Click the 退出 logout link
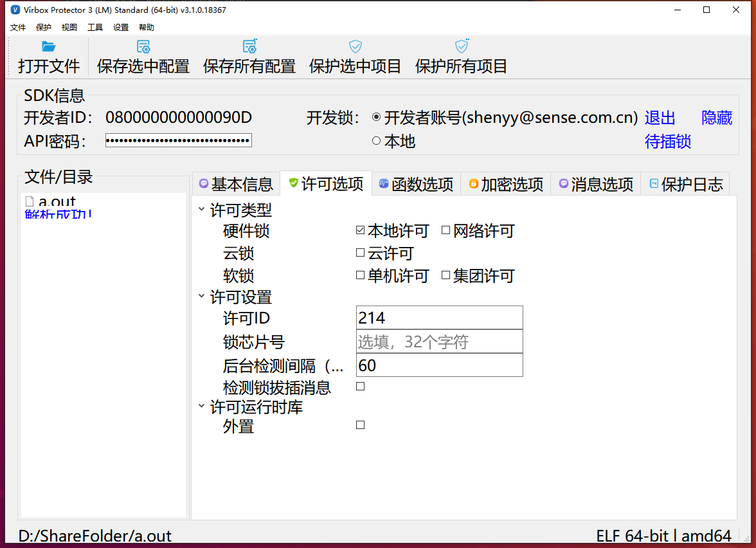756x548 pixels. [x=660, y=118]
